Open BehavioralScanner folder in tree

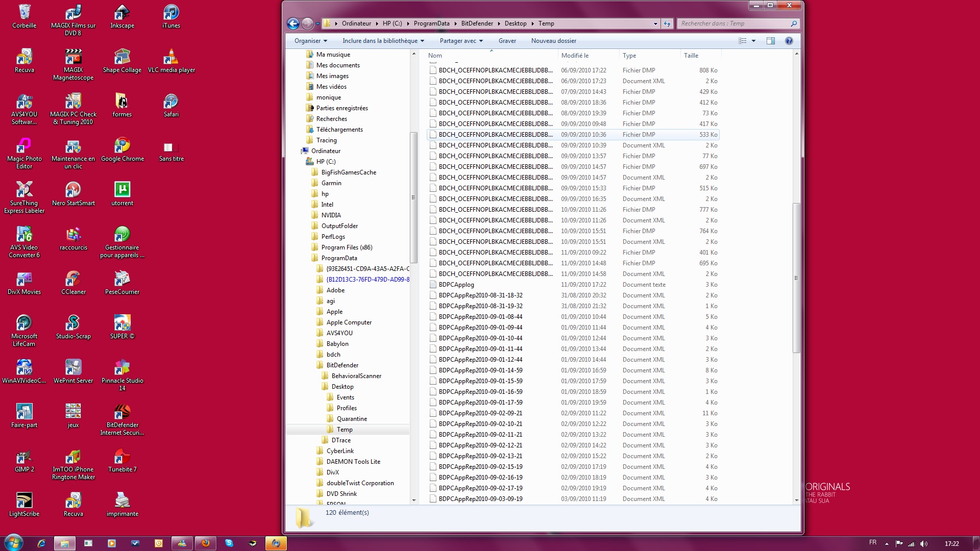(356, 376)
